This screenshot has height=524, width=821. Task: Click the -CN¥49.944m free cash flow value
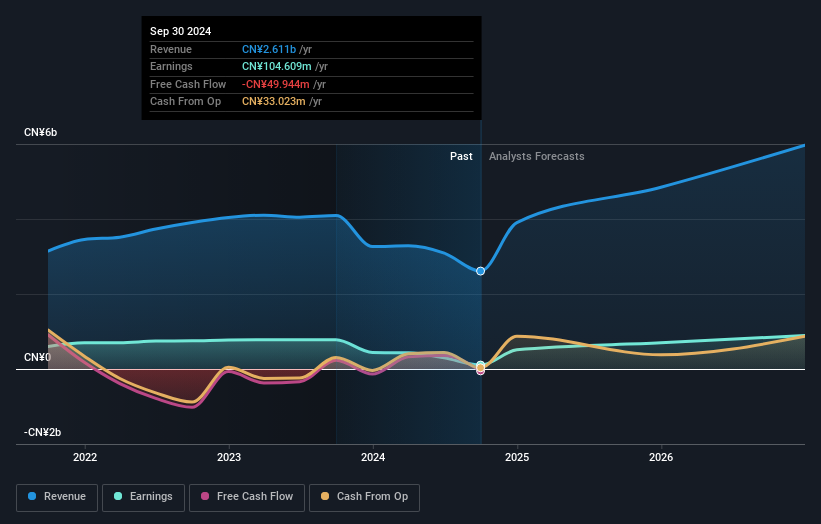point(275,84)
